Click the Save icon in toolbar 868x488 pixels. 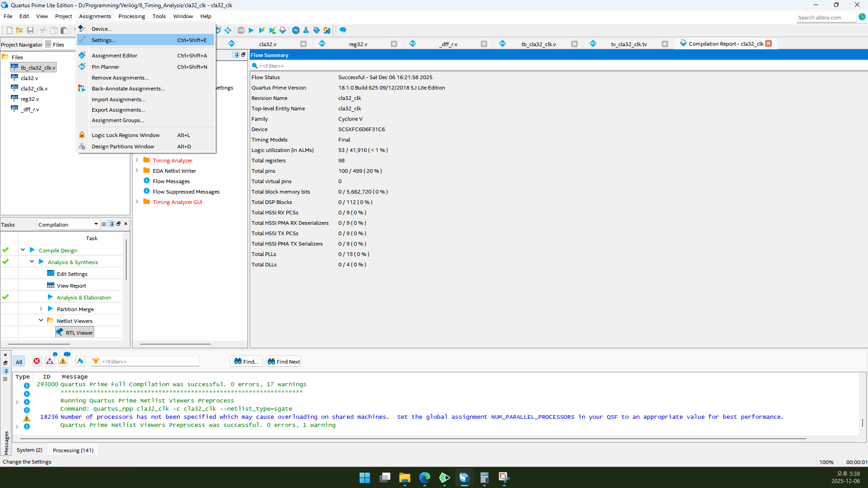click(x=30, y=30)
